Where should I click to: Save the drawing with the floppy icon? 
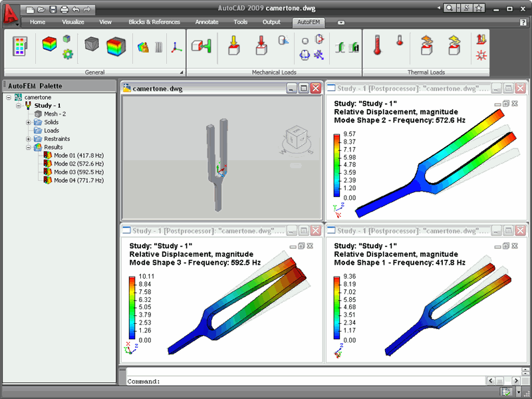point(53,9)
